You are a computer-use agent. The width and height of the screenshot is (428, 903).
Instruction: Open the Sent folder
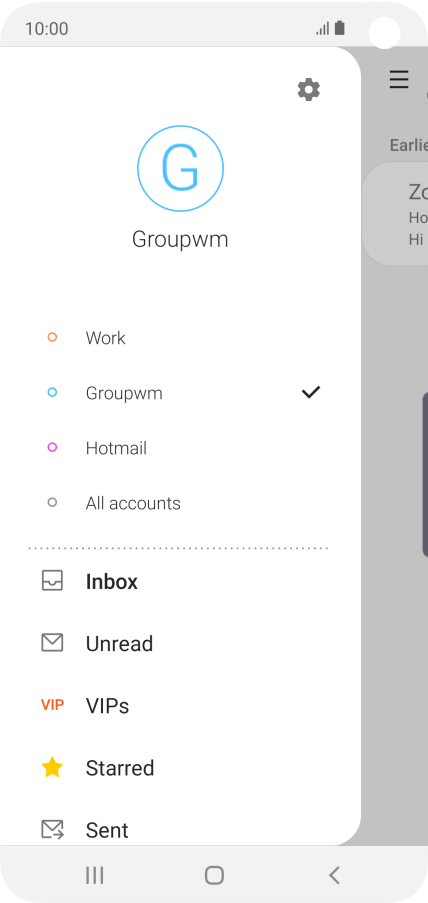(x=180, y=830)
